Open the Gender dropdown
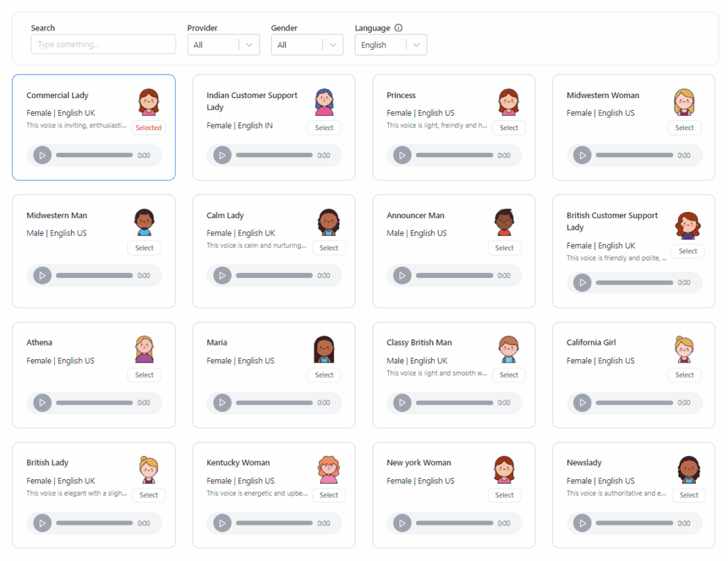728x561 pixels. coord(307,45)
